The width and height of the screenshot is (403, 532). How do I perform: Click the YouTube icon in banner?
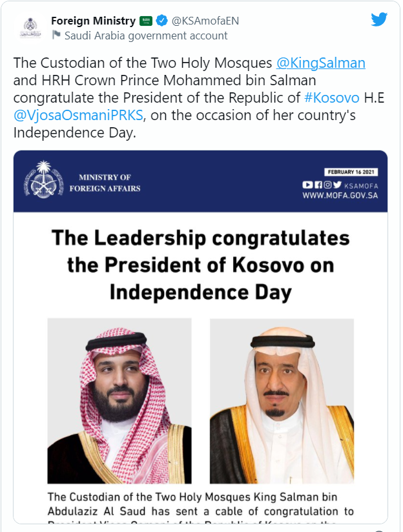click(307, 185)
